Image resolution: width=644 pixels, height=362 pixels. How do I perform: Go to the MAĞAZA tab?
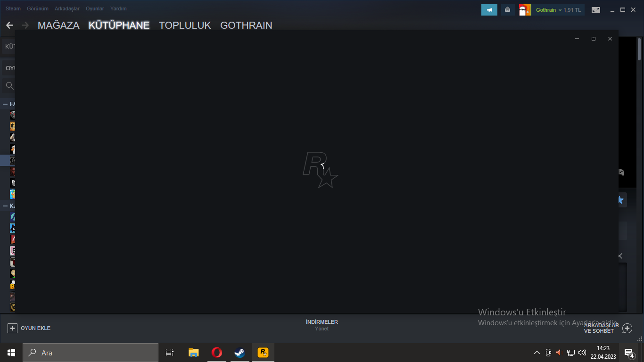click(x=58, y=25)
